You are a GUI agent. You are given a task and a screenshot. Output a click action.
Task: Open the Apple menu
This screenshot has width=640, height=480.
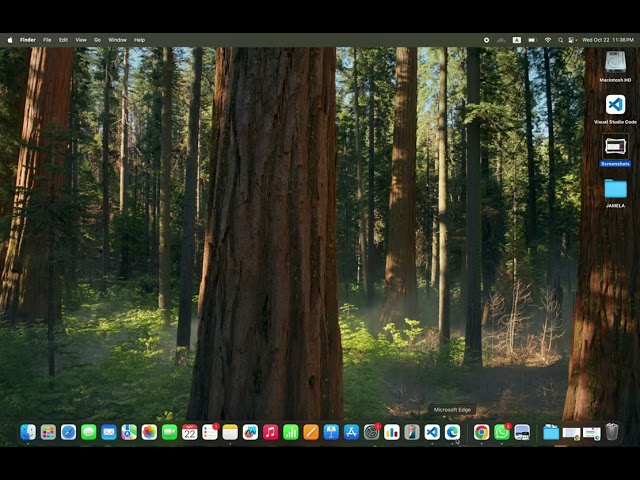click(10, 40)
